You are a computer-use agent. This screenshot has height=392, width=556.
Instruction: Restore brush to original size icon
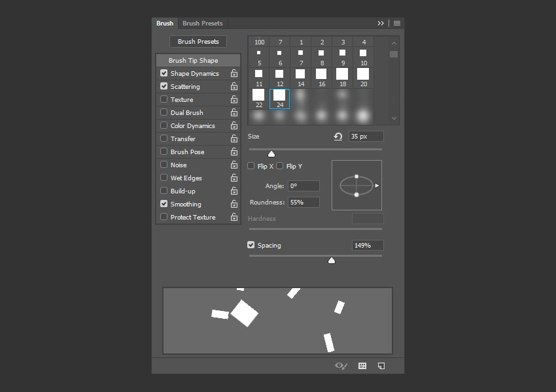(x=338, y=137)
